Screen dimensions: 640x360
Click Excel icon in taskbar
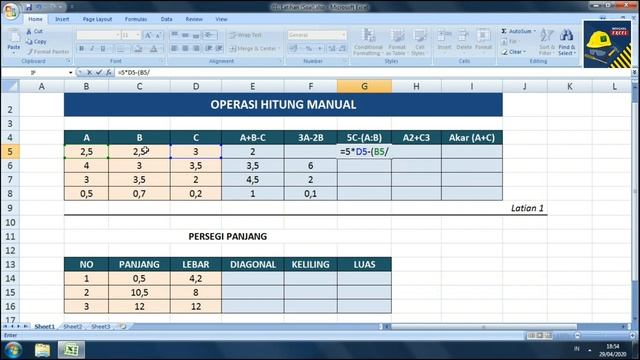pos(71,350)
